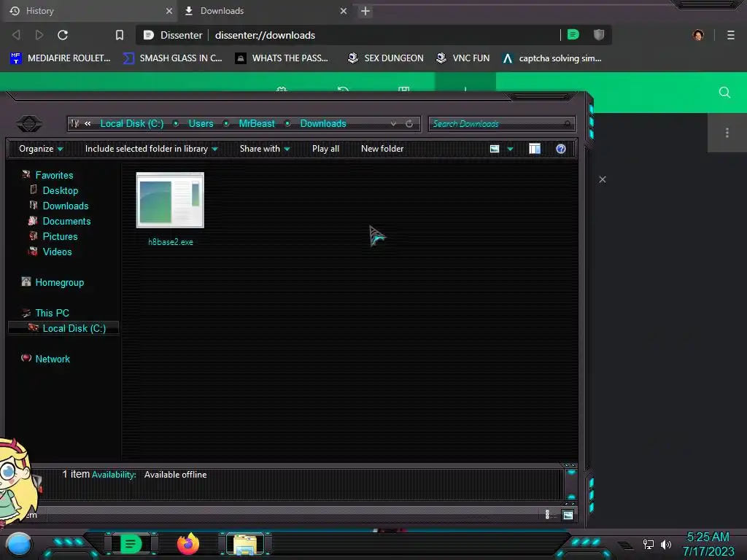Go back in browser history
Screen dimensions: 747x560
(x=16, y=35)
